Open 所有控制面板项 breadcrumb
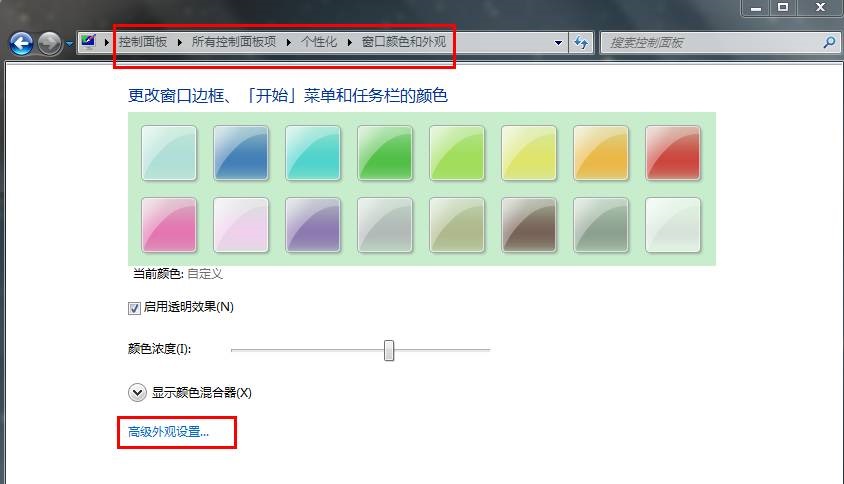This screenshot has width=844, height=484. coord(234,42)
